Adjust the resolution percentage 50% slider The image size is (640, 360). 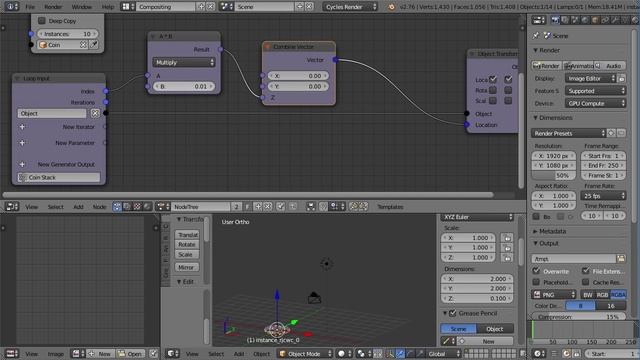click(553, 176)
